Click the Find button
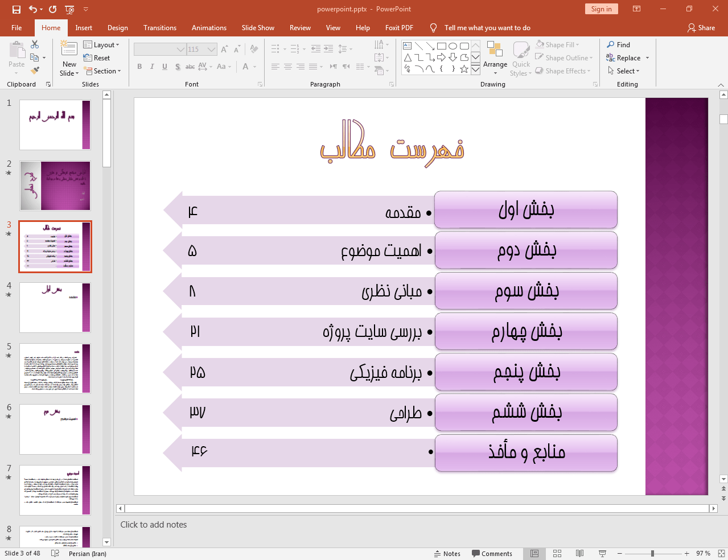The image size is (728, 560). pyautogui.click(x=619, y=44)
